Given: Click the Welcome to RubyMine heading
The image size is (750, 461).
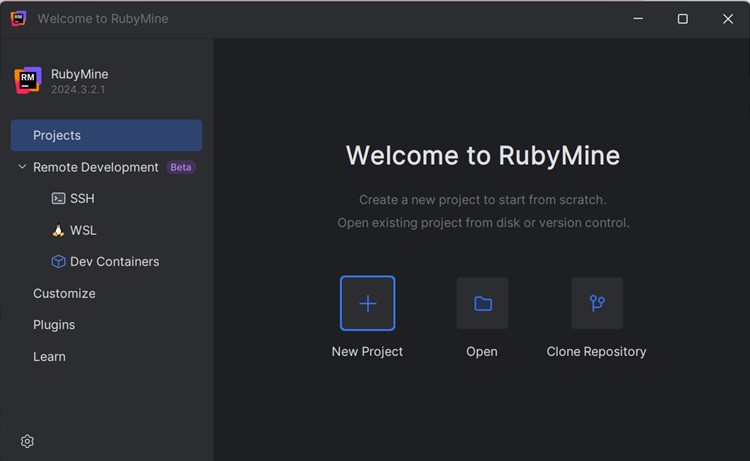Looking at the screenshot, I should tap(483, 155).
